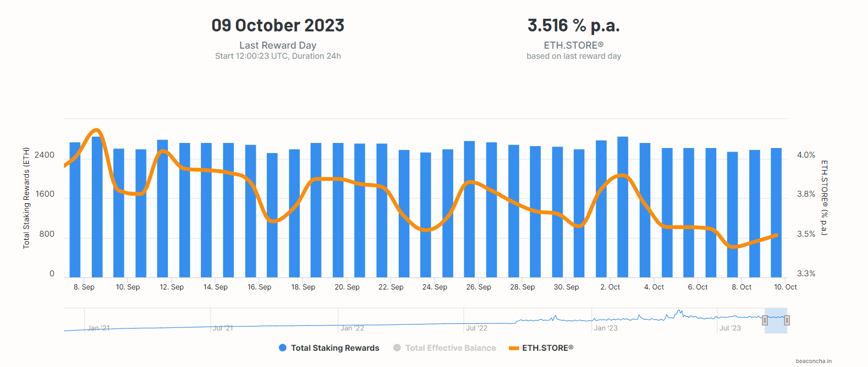Enable the Total Effective Balance series
The height and width of the screenshot is (367, 868).
click(450, 348)
